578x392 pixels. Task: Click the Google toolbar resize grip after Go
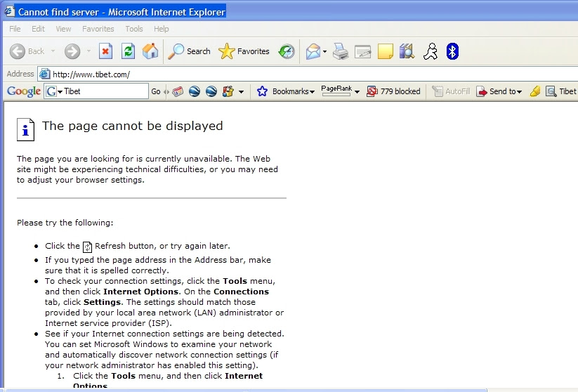point(166,91)
